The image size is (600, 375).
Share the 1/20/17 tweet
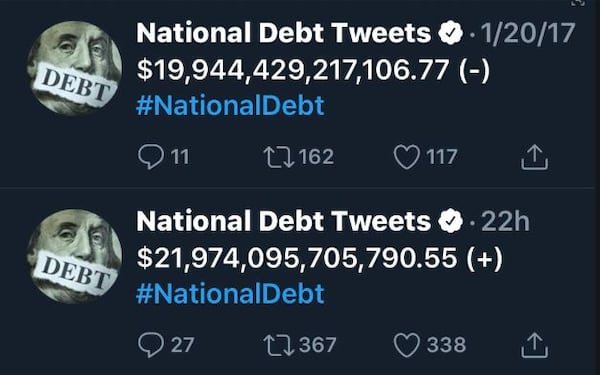534,157
